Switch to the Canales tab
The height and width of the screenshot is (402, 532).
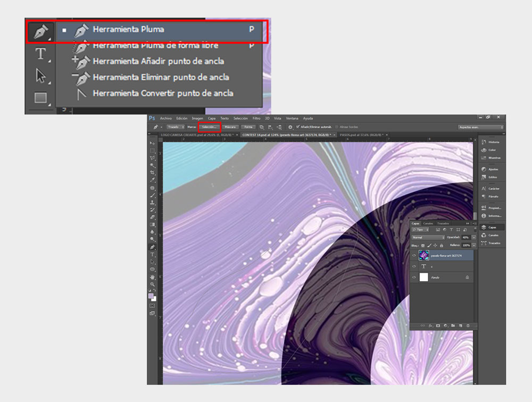pyautogui.click(x=428, y=223)
